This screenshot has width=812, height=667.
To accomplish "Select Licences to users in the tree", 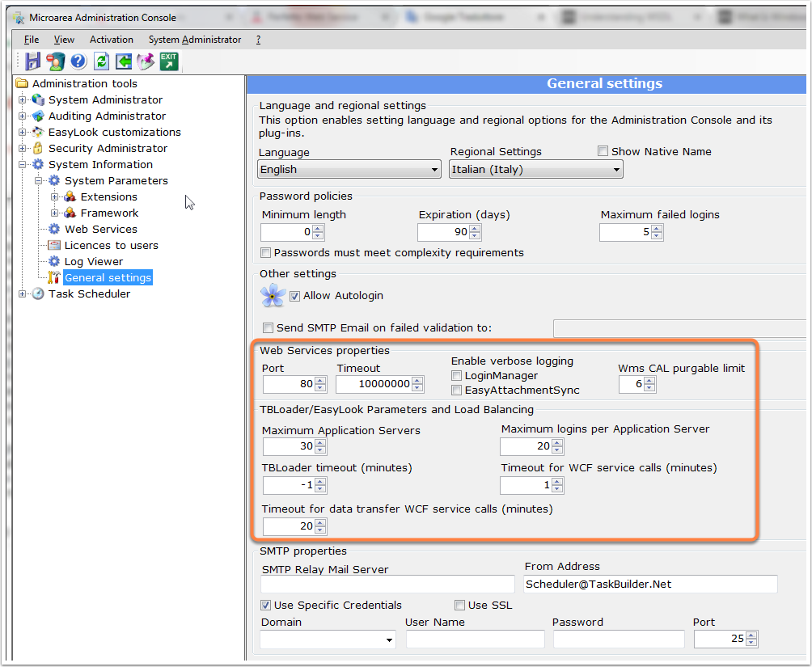I will click(112, 245).
